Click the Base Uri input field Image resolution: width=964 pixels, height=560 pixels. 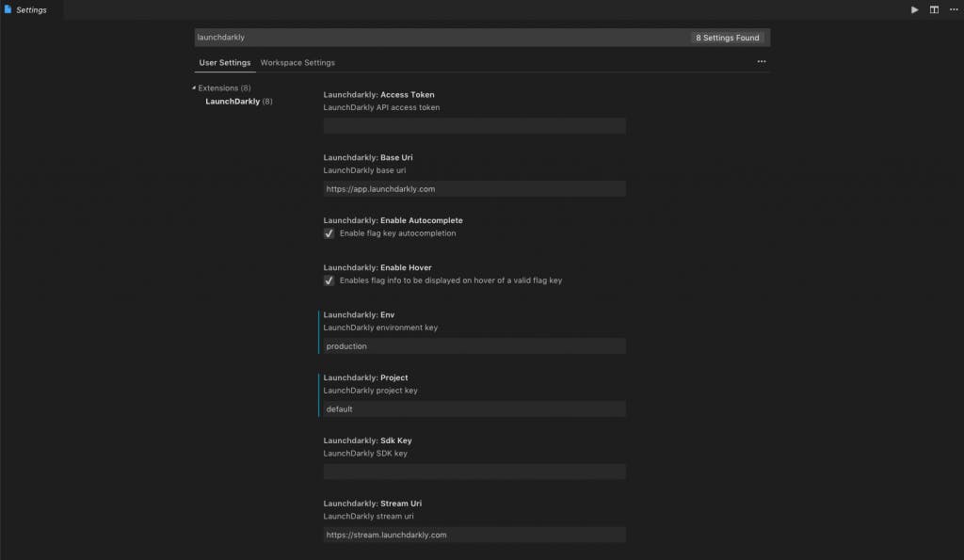(474, 189)
